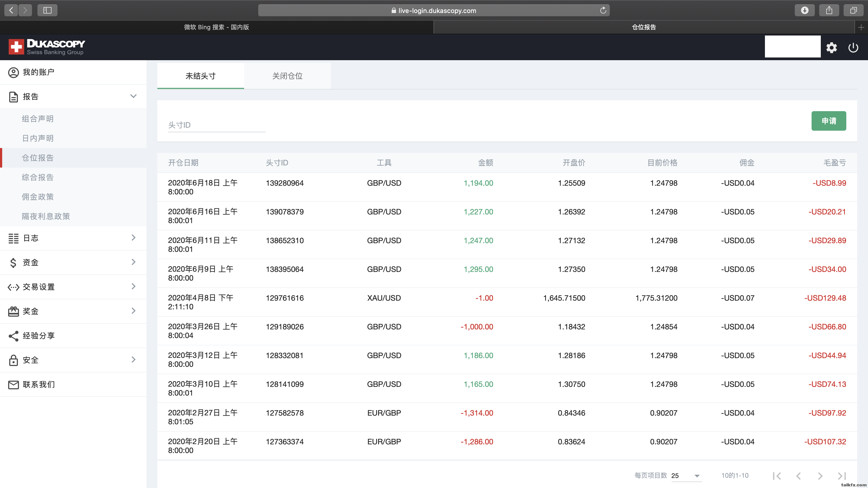This screenshot has width=868, height=488.
Task: Open 组合声明 in the sidebar
Action: pos(38,119)
